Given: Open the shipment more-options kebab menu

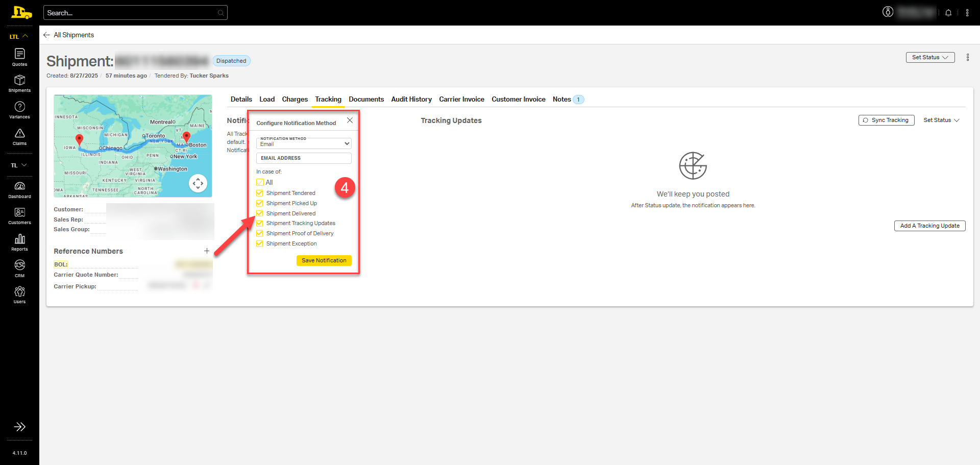Looking at the screenshot, I should pyautogui.click(x=968, y=57).
